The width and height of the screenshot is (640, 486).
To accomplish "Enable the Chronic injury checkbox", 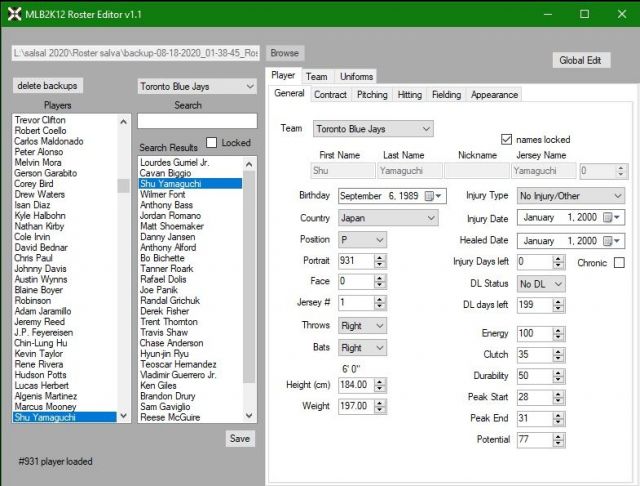I will pos(619,262).
